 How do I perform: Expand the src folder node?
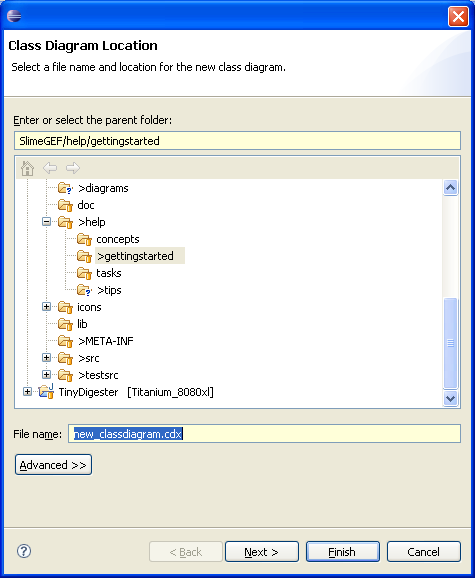tap(46, 358)
